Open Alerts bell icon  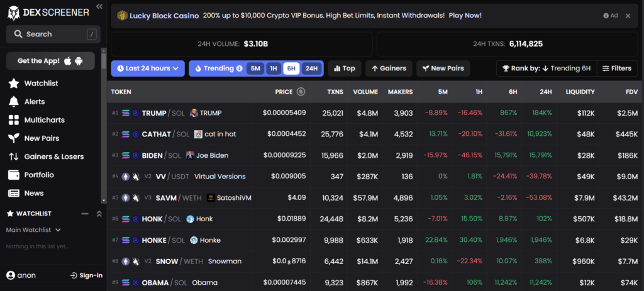(x=14, y=102)
